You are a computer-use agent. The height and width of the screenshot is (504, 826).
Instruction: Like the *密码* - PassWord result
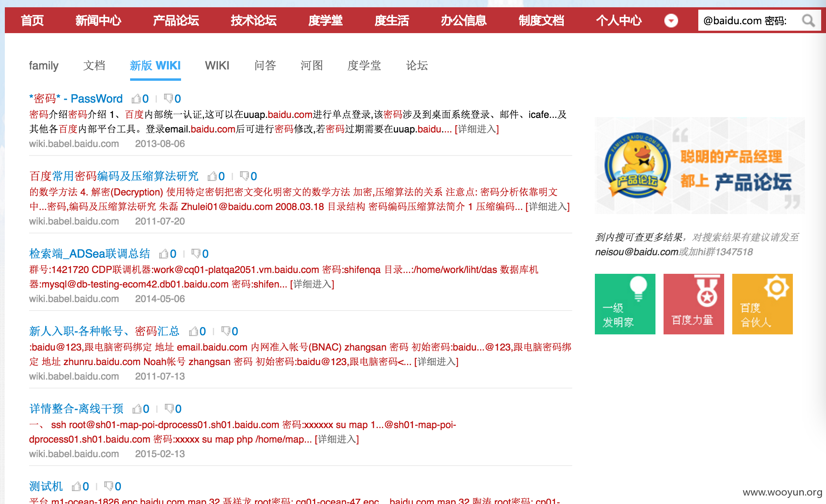coord(140,99)
